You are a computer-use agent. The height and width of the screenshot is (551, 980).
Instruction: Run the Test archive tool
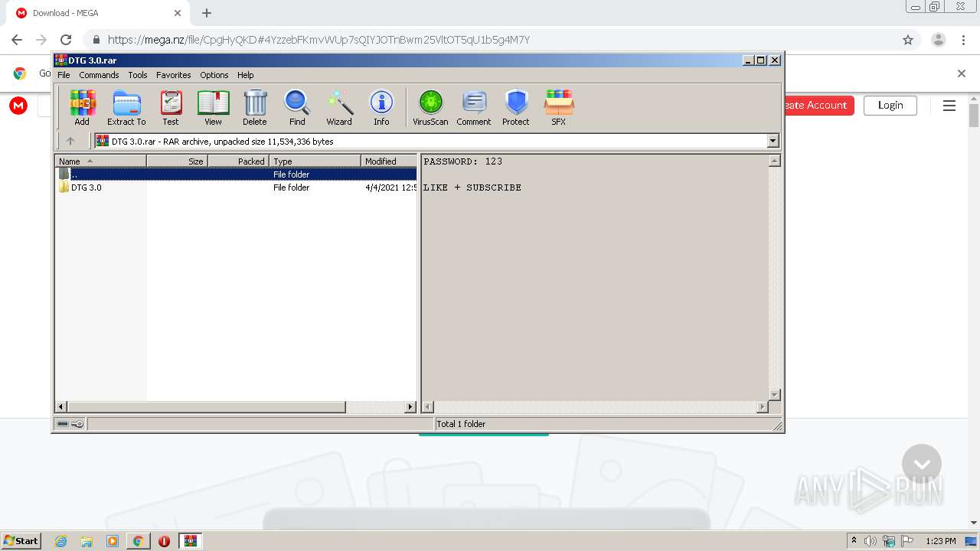[171, 108]
